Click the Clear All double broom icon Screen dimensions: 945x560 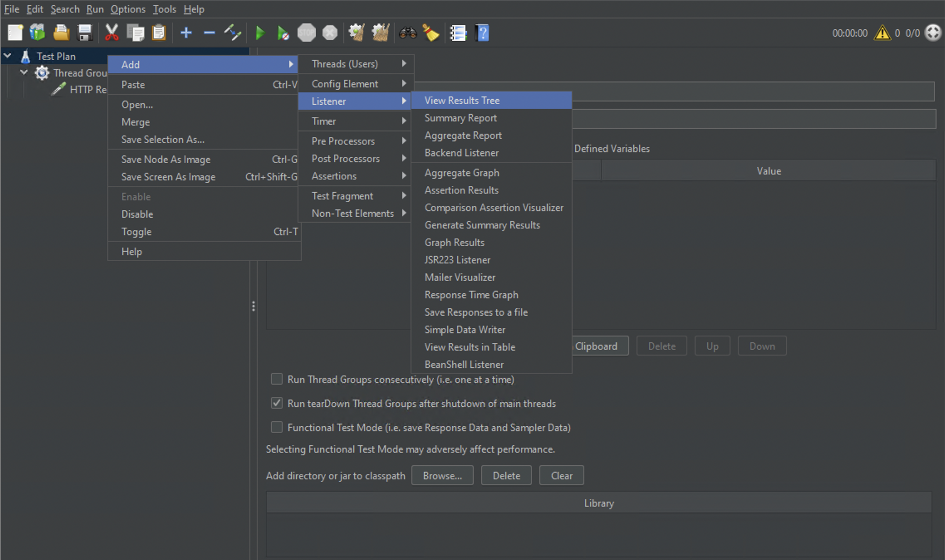click(x=380, y=33)
